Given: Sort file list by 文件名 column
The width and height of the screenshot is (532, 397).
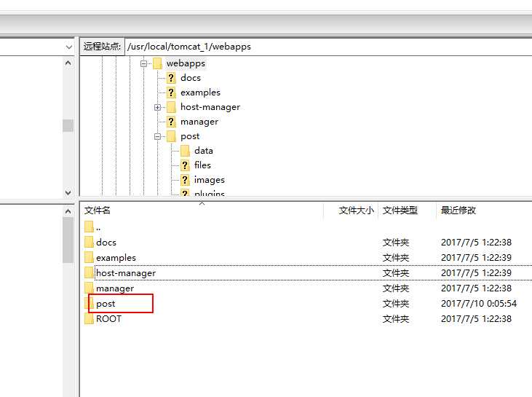Looking at the screenshot, I should pyautogui.click(x=203, y=211).
